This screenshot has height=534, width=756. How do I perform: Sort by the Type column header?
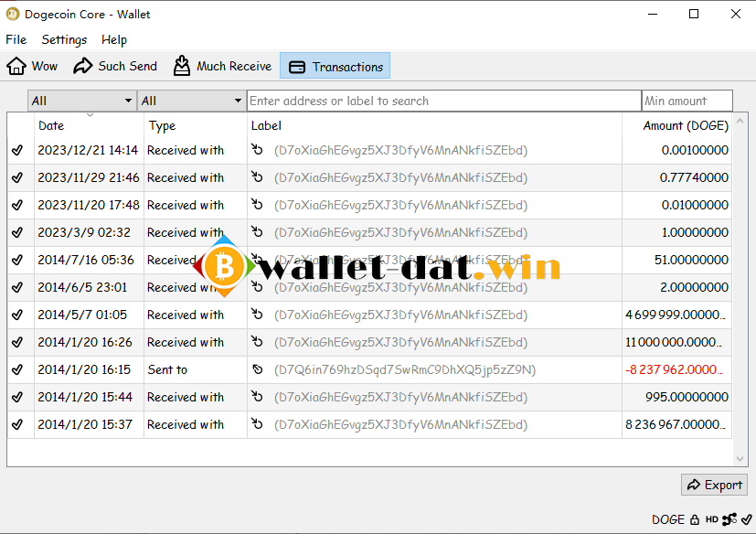[x=196, y=125]
